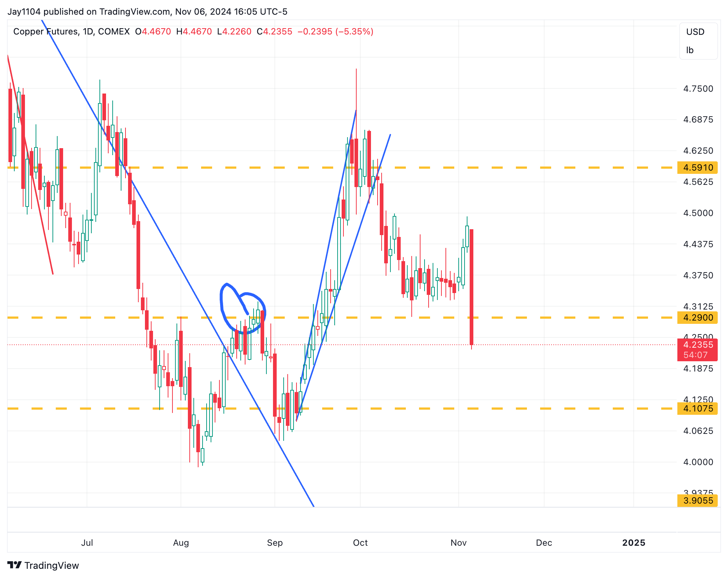The width and height of the screenshot is (728, 578).
Task: Click the 4.6875 price axis label
Action: [698, 120]
